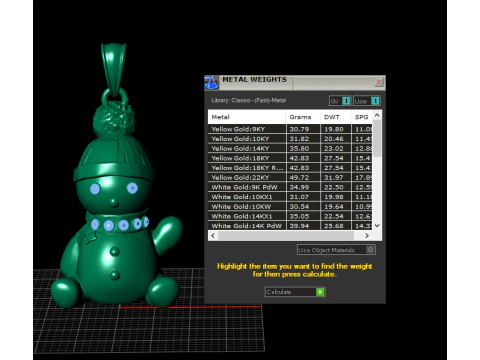Select the White Gold:9K PdW row
Screen dimensions: 480x360
coord(290,187)
